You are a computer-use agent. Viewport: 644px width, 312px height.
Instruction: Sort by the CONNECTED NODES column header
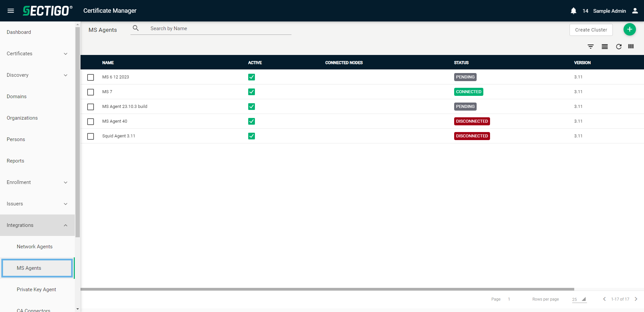344,63
